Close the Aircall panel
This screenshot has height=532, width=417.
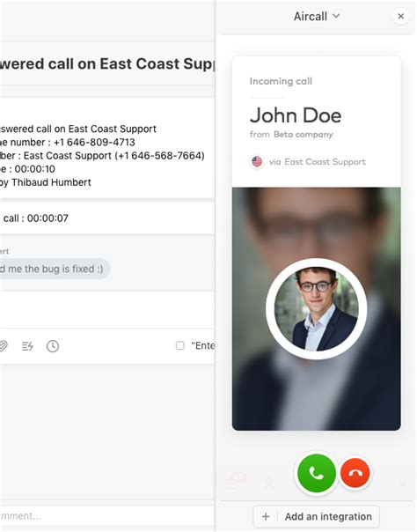(401, 16)
